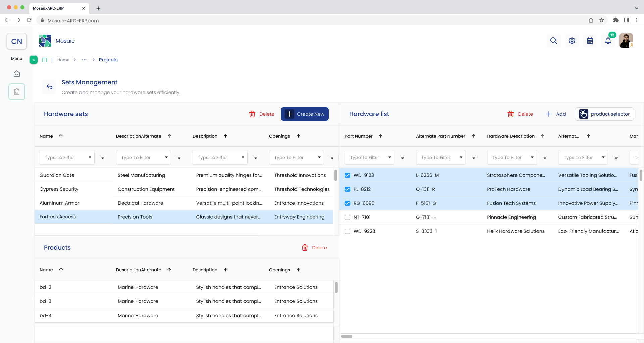Viewport: 644px width, 343px height.
Task: Sort Hardware list by Hardware Description arrow
Action: [x=543, y=136]
